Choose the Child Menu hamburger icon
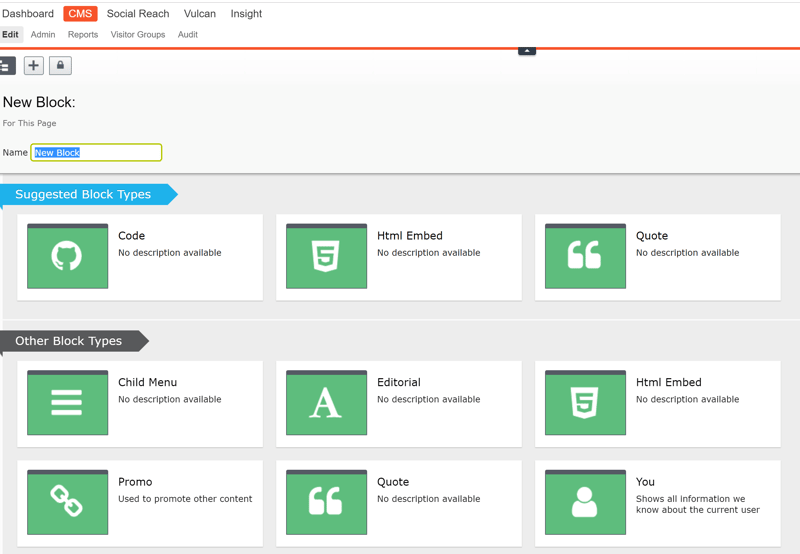The width and height of the screenshot is (800, 554). 67,403
